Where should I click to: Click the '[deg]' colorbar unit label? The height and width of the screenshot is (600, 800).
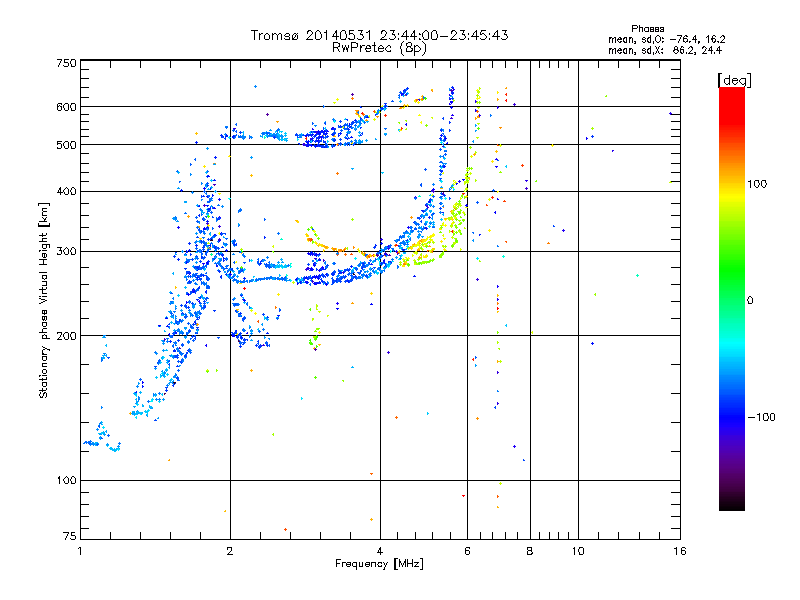[734, 80]
